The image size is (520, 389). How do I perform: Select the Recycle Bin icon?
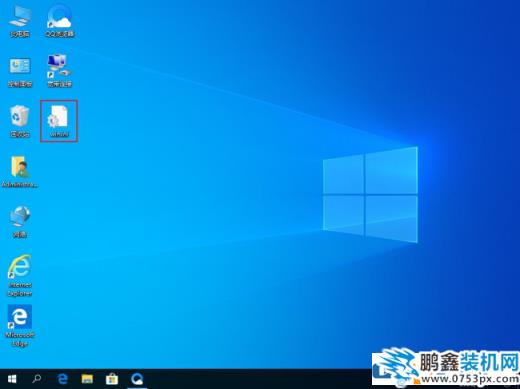click(x=20, y=121)
